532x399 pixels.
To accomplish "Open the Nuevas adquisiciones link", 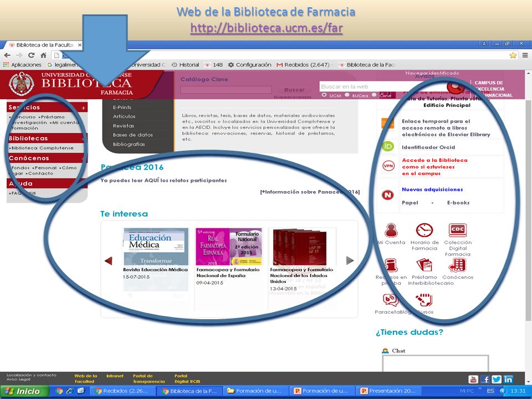I will [x=432, y=190].
